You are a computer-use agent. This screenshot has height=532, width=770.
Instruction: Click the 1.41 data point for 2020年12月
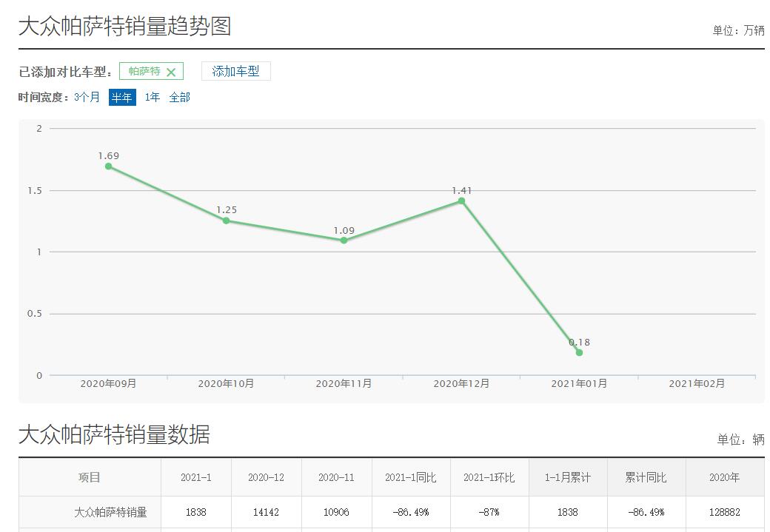pos(461,201)
